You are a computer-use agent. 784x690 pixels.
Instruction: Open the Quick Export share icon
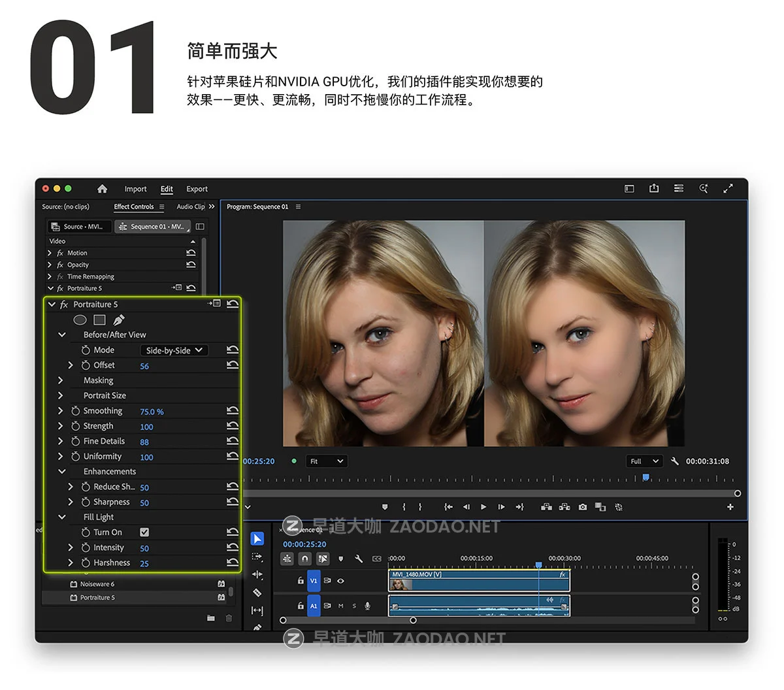coord(654,188)
